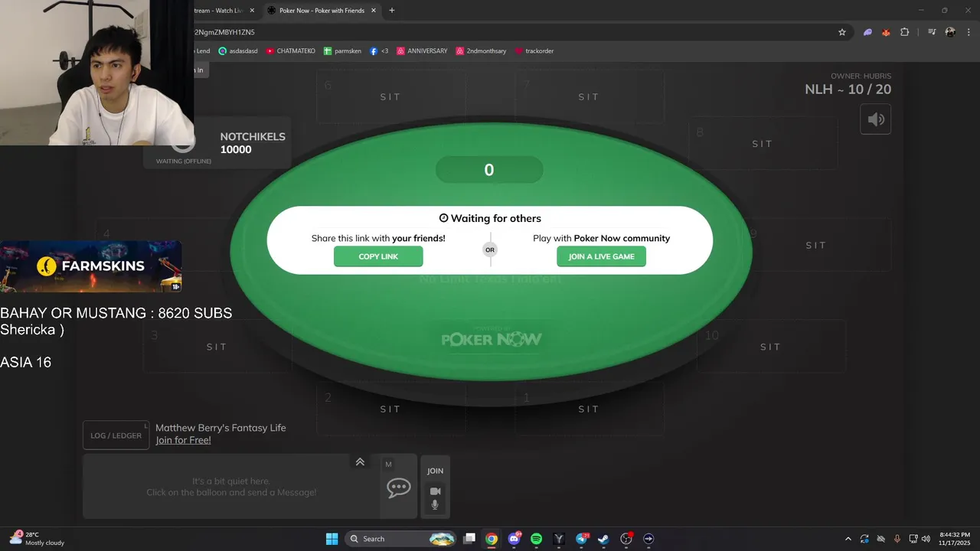Open a new browser tab
980x551 pixels.
[392, 11]
